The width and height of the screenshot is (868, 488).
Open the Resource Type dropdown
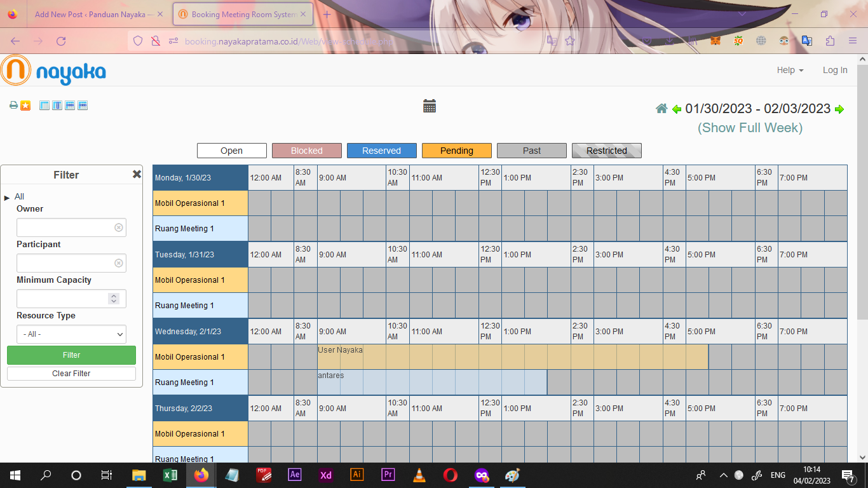point(71,334)
